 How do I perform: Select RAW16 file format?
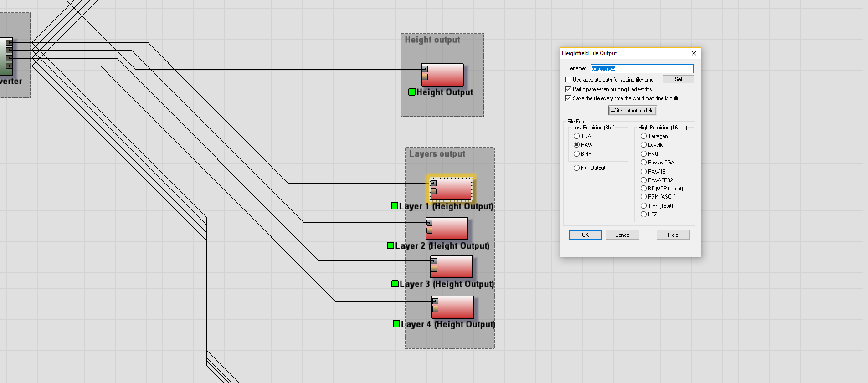[644, 172]
